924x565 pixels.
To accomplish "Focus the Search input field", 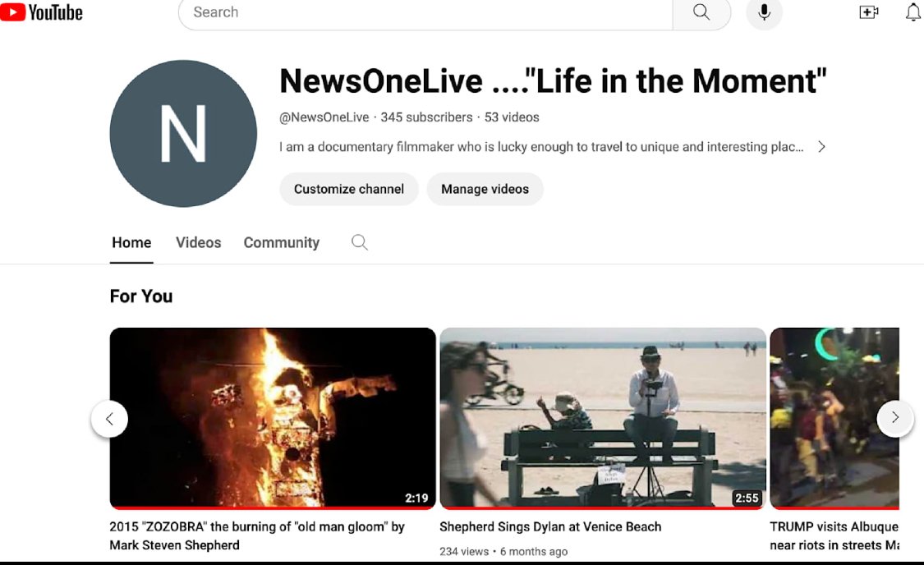I will [x=425, y=12].
